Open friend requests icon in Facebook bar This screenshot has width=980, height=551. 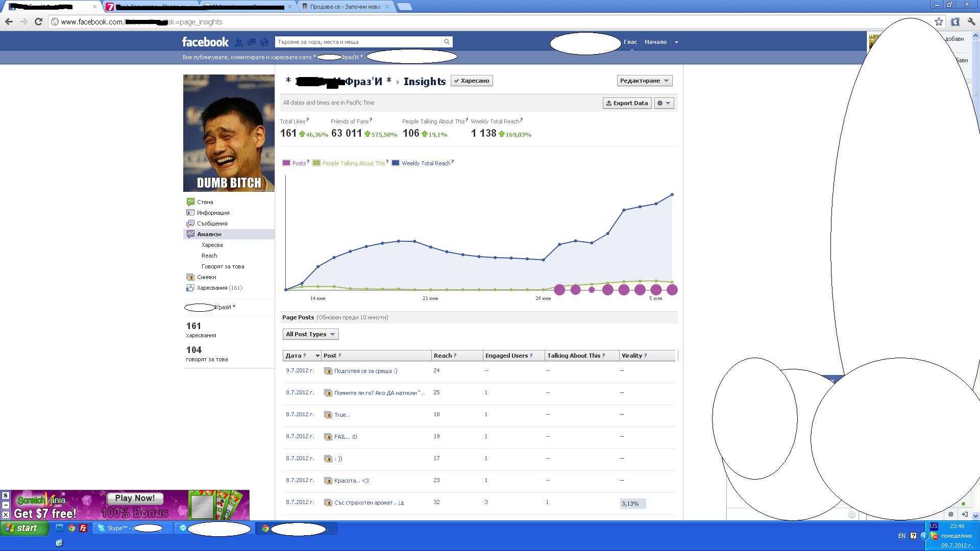coord(239,42)
